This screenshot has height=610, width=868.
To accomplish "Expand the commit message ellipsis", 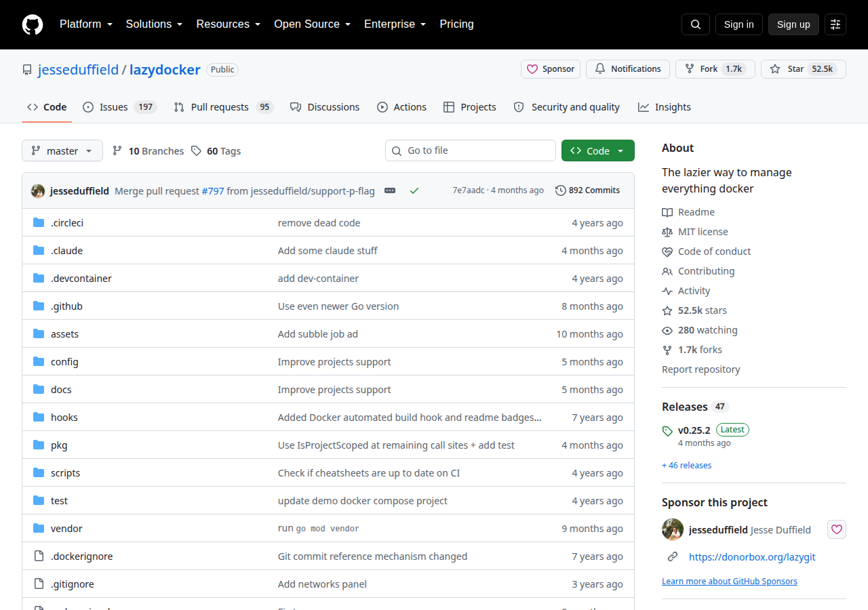I will coord(390,190).
